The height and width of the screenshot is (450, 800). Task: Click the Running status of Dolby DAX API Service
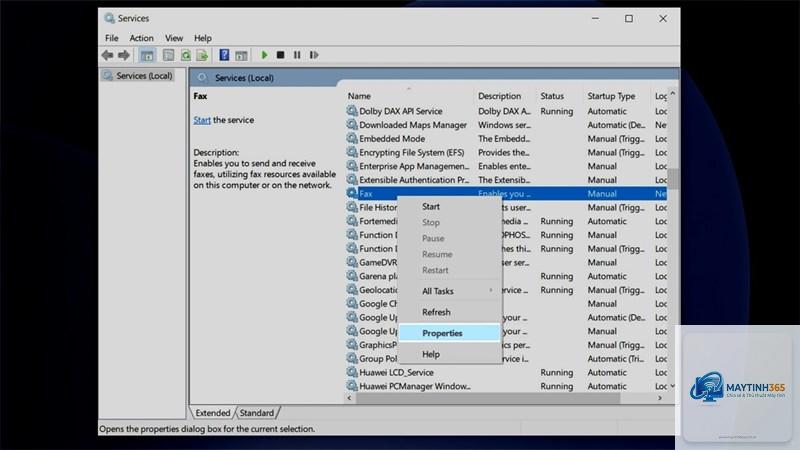[557, 111]
